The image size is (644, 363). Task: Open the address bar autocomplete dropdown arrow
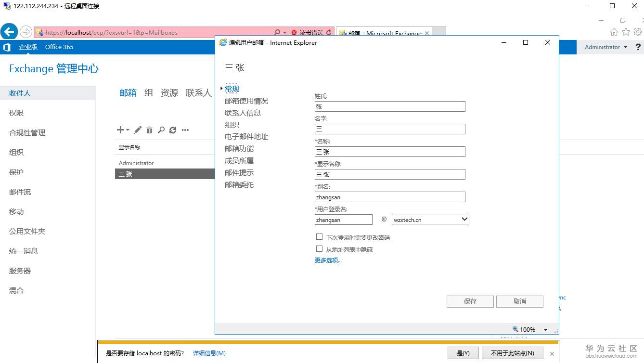[284, 32]
